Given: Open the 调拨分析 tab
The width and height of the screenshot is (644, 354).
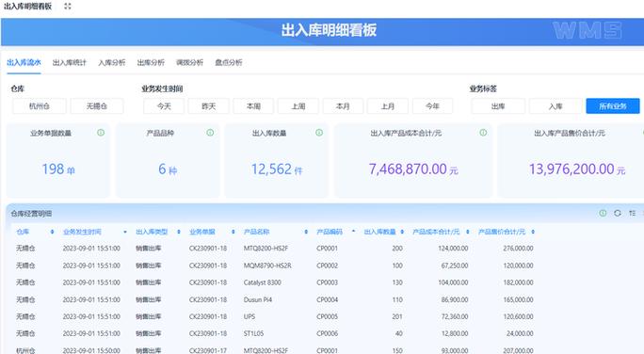Looking at the screenshot, I should (x=190, y=62).
